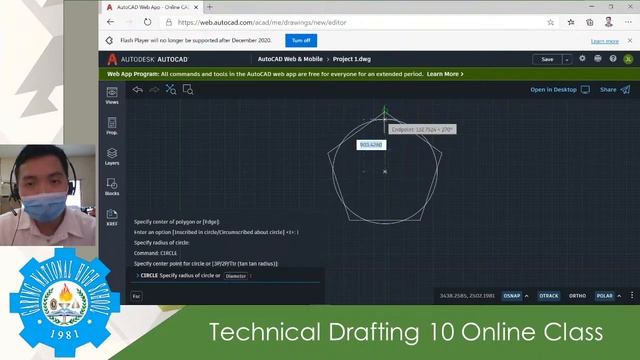Screen dimensions: 640x360
Task: Click the Learn more link in Flash banner
Action: pyautogui.click(x=605, y=41)
